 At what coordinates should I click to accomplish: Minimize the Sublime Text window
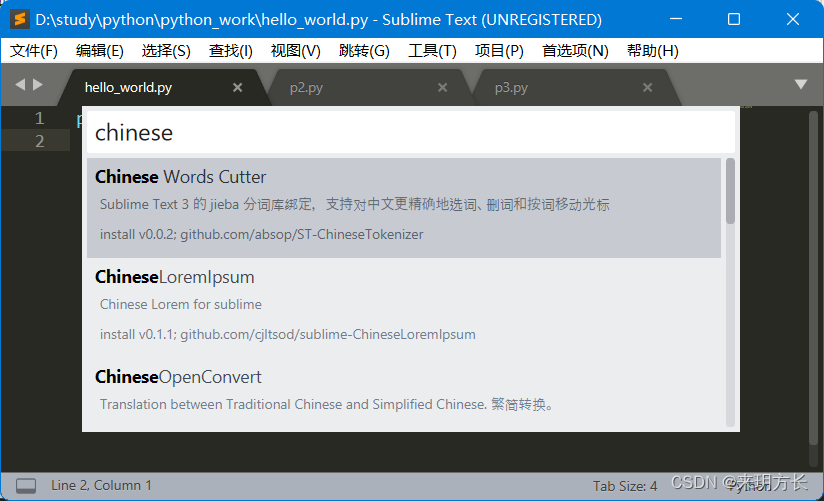(x=676, y=19)
